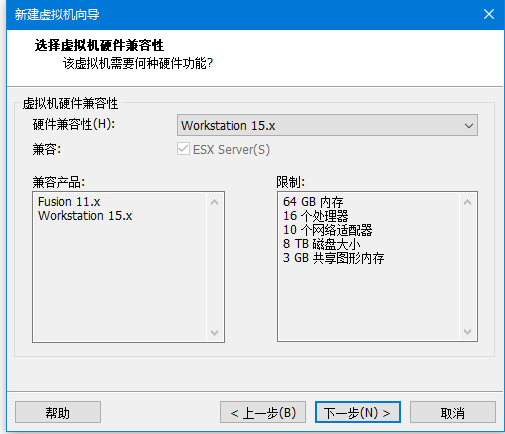Open help with the 帮助 button
Image resolution: width=505 pixels, height=434 pixels.
click(58, 412)
